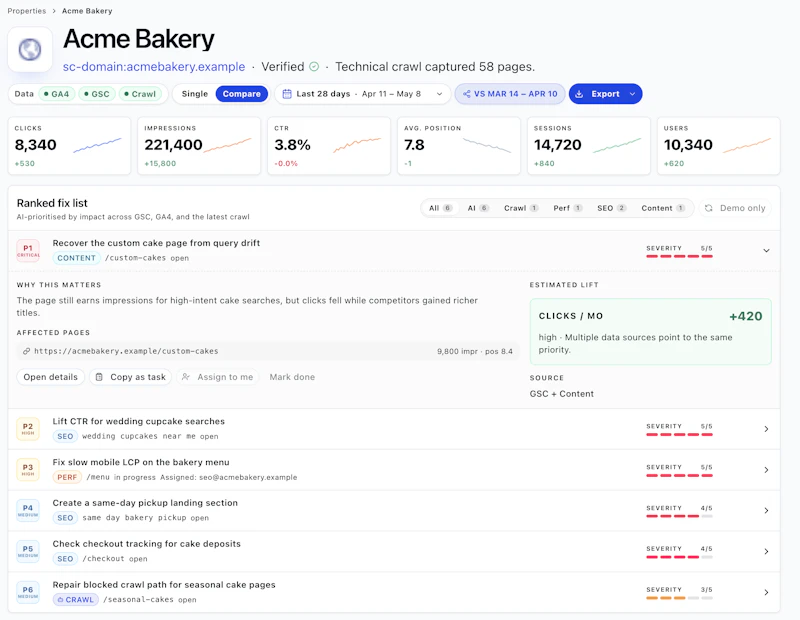
Task: Click the VS MAR 14 – APR 10 button
Action: 510,94
